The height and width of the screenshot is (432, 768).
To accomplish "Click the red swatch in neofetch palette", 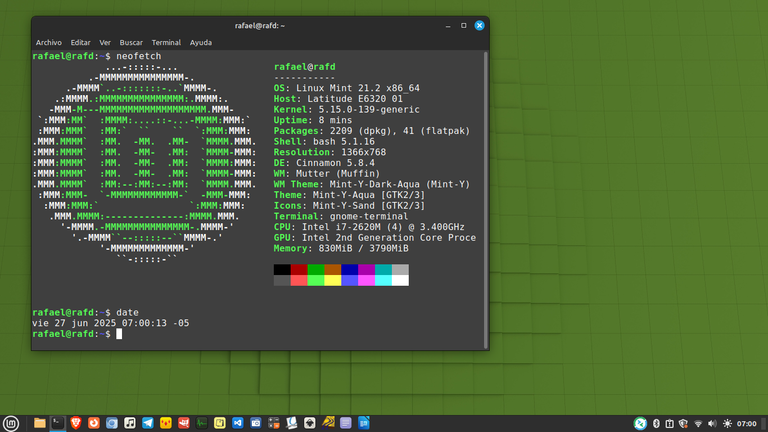I will click(x=299, y=269).
